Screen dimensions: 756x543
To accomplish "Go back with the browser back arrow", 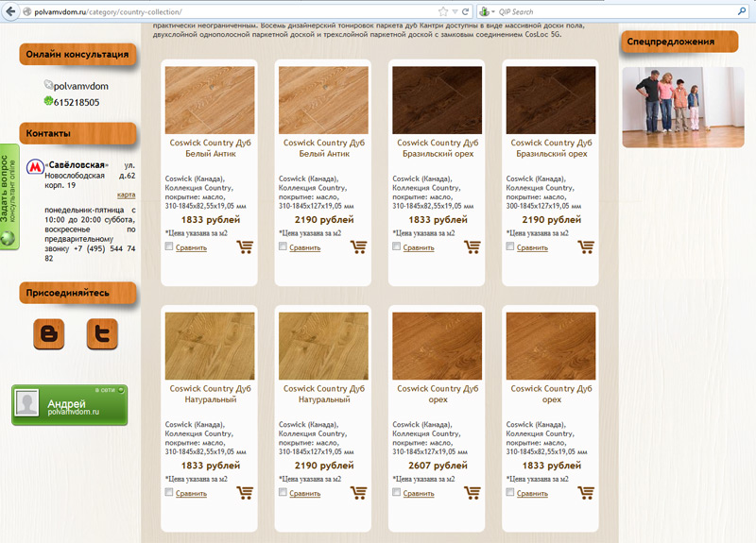I will coord(10,11).
